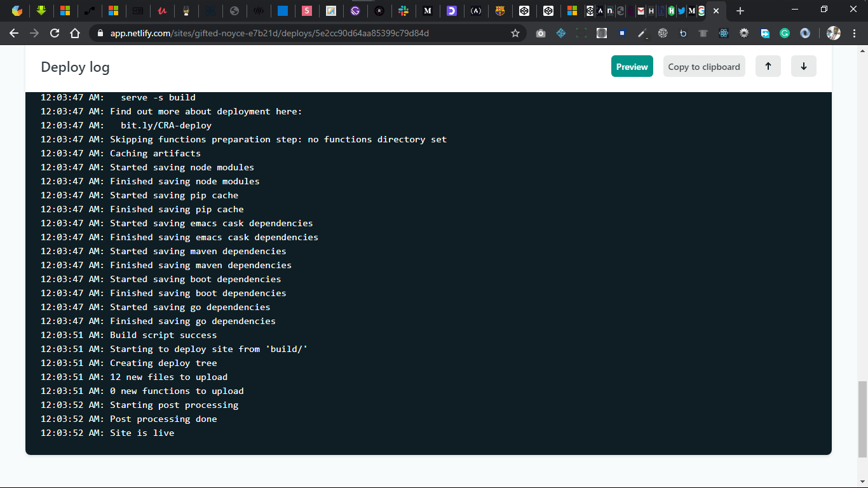Screen dimensions: 868x488
Task: Switch to the Twitter tab
Action: click(x=681, y=11)
